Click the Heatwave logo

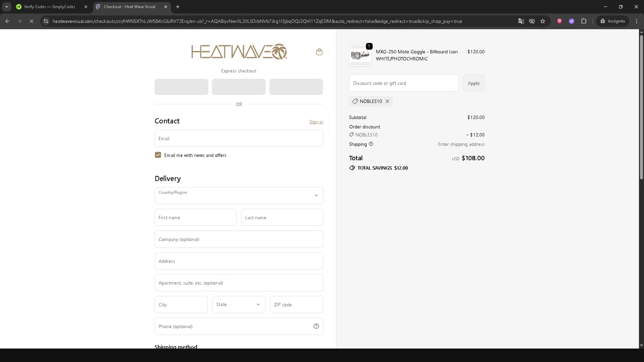[239, 51]
